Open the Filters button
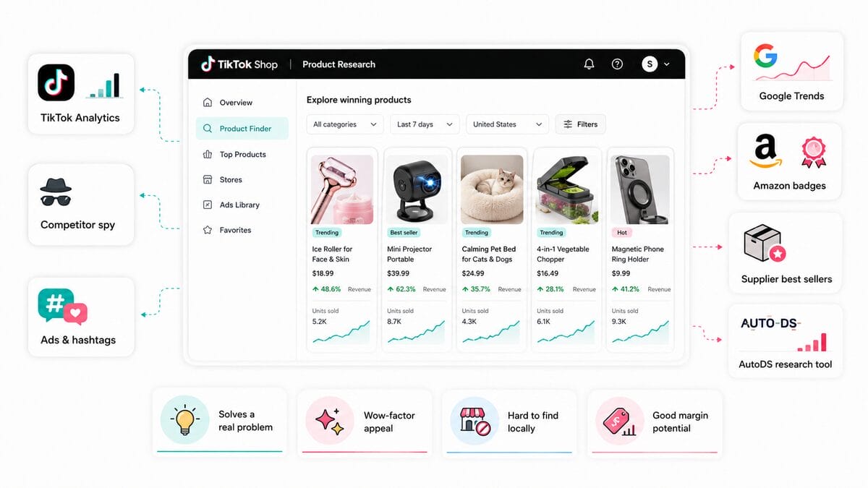The width and height of the screenshot is (868, 488). coord(580,124)
